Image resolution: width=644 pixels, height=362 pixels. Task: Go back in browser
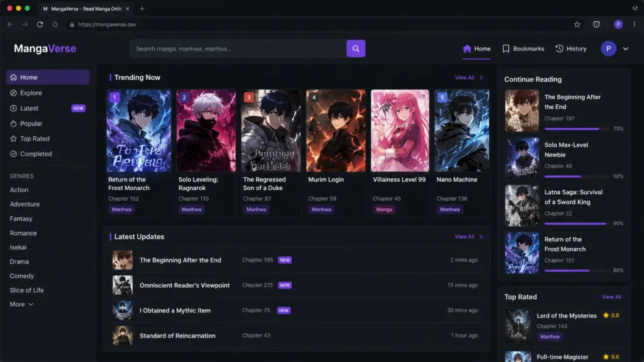pyautogui.click(x=10, y=25)
